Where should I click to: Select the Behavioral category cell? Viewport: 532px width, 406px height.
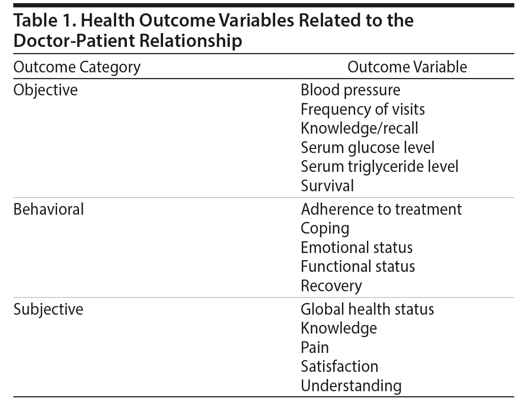coord(48,209)
